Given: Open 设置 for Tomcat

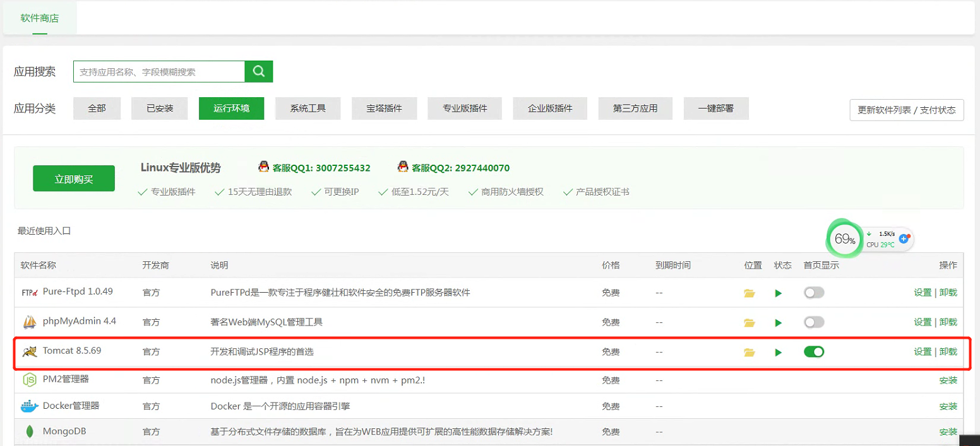Looking at the screenshot, I should 923,352.
